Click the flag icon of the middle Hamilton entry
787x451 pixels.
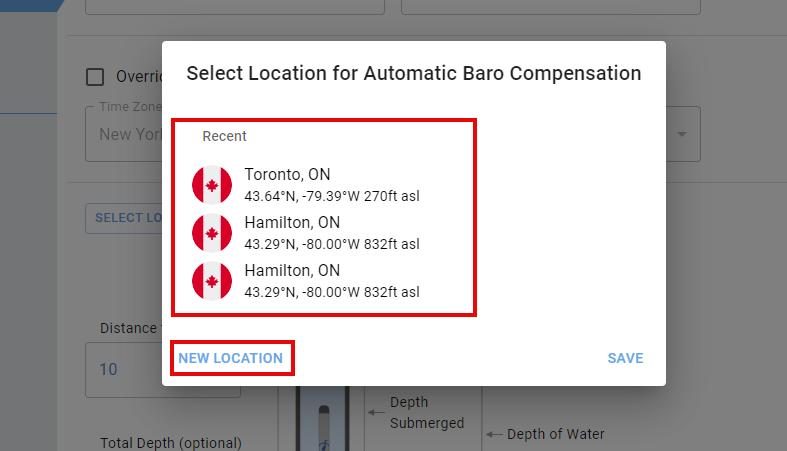tap(211, 233)
